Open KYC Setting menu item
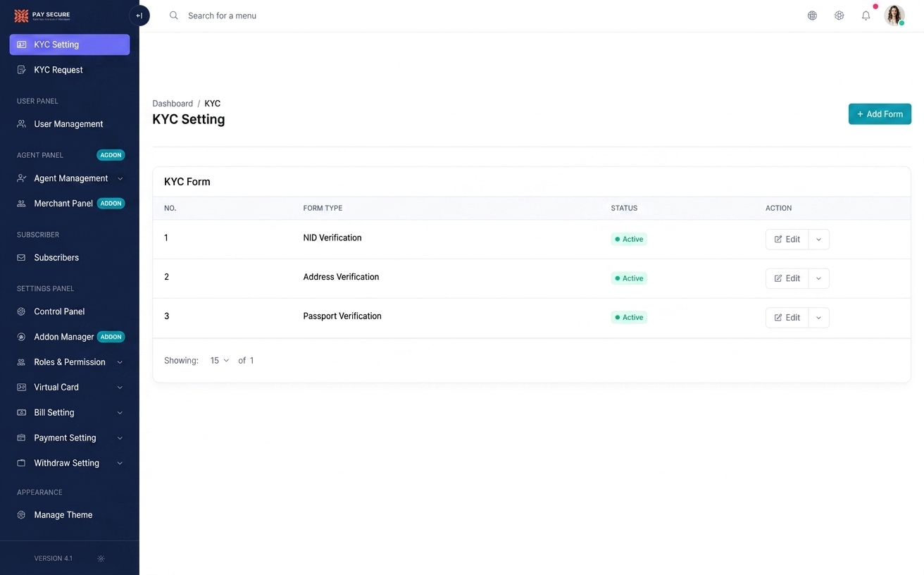Image resolution: width=924 pixels, height=575 pixels. (x=70, y=44)
